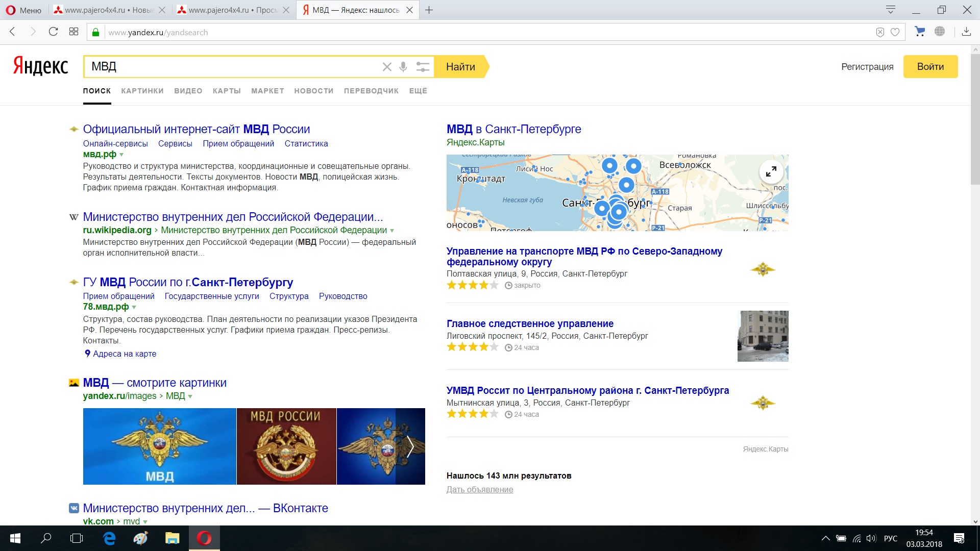This screenshot has height=551, width=980.
Task: Click the МВД search input field
Action: pos(230,67)
